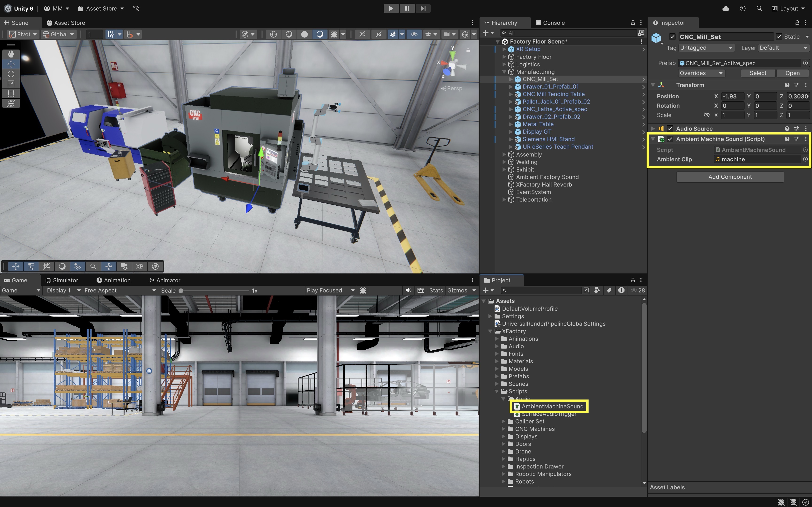Click the Unity Cloud icon

pyautogui.click(x=726, y=8)
